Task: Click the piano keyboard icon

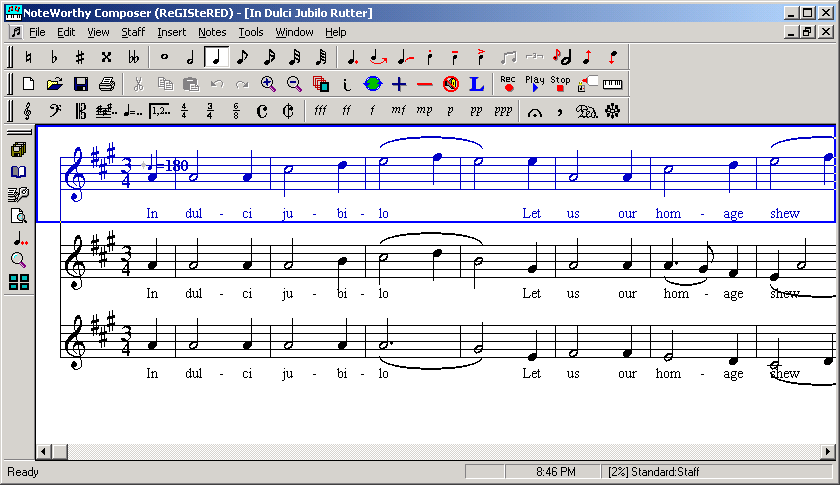Action: 612,84
